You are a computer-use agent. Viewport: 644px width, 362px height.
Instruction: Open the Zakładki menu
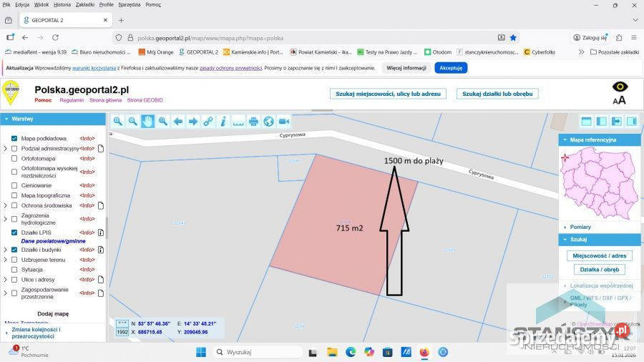point(85,4)
